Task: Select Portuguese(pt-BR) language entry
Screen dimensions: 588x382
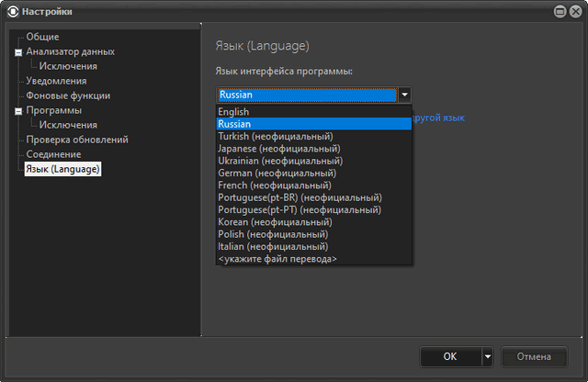Action: [300, 197]
